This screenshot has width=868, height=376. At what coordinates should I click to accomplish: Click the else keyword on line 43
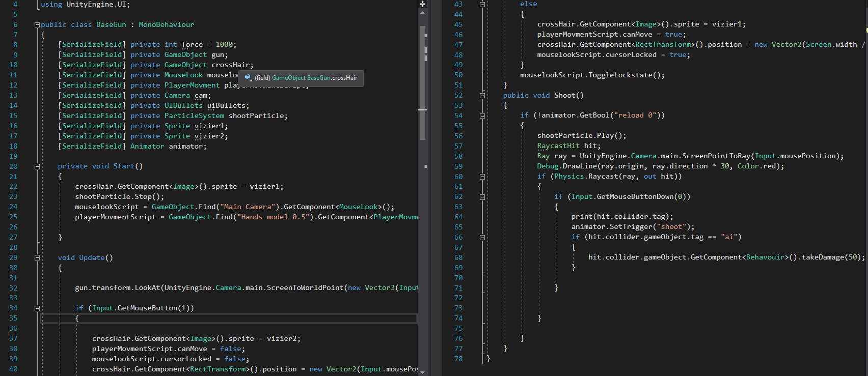[x=528, y=4]
